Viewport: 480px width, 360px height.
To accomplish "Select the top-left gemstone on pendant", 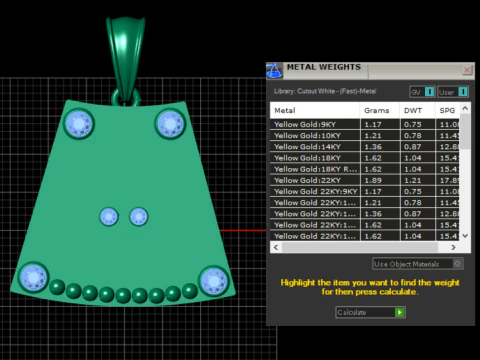I will click(79, 124).
